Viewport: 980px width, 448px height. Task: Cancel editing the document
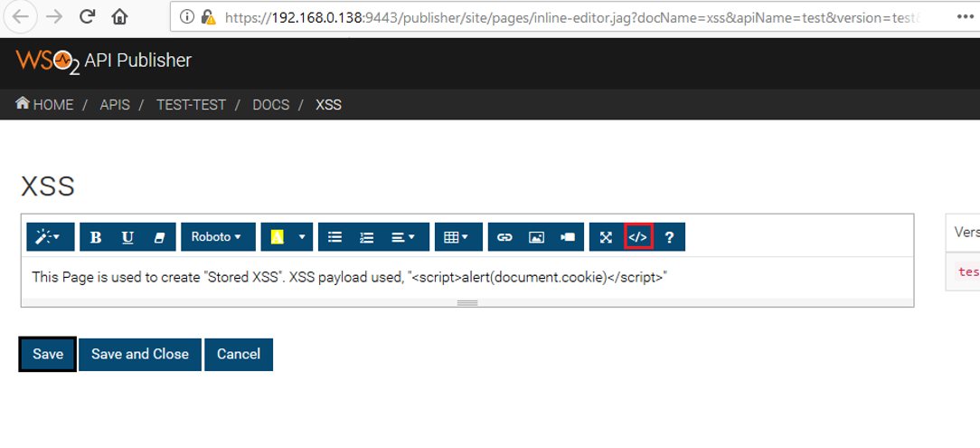[239, 354]
